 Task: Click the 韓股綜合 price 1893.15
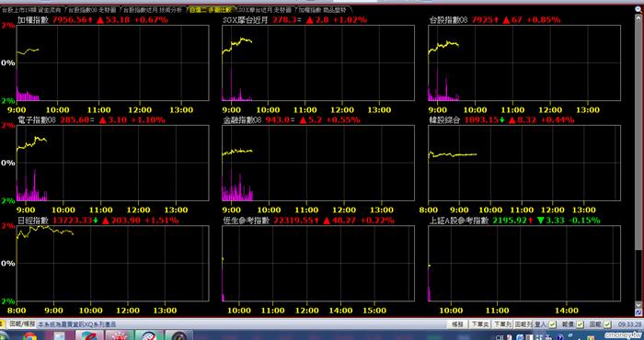[481, 119]
